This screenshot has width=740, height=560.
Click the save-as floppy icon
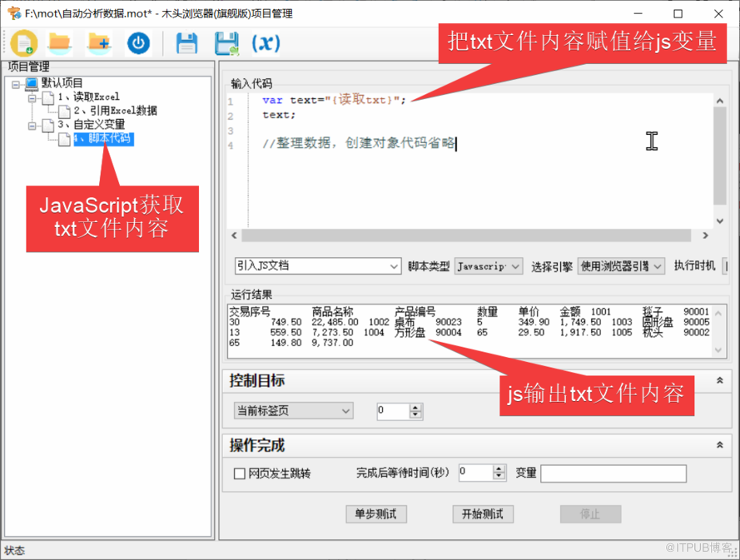[x=226, y=43]
